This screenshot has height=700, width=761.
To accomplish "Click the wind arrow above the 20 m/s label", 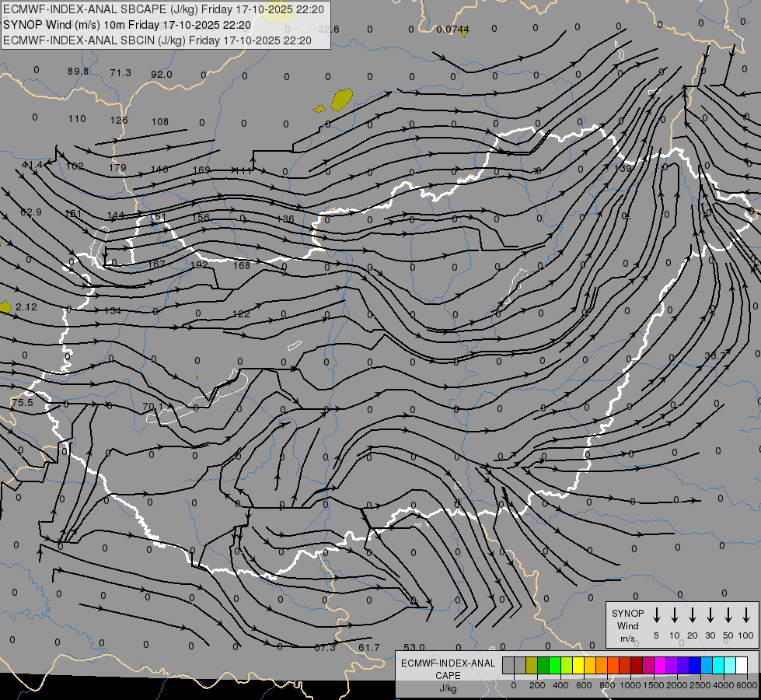I will point(692,615).
